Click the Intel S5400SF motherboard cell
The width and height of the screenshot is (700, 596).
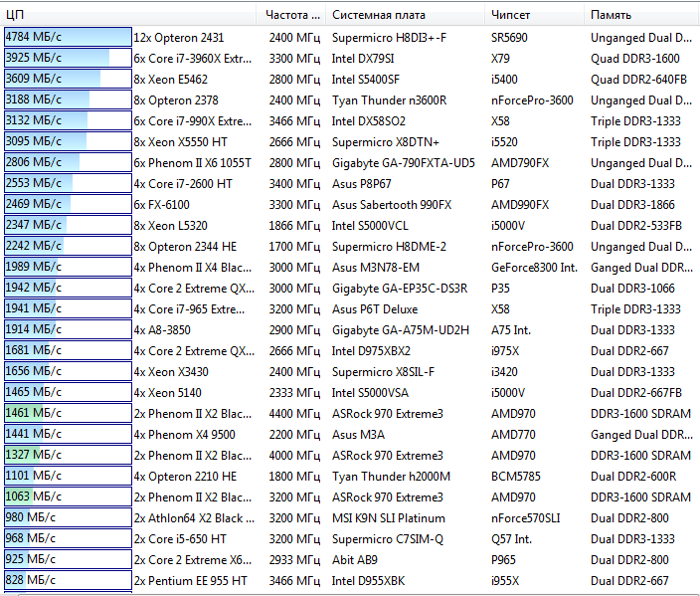tap(366, 80)
